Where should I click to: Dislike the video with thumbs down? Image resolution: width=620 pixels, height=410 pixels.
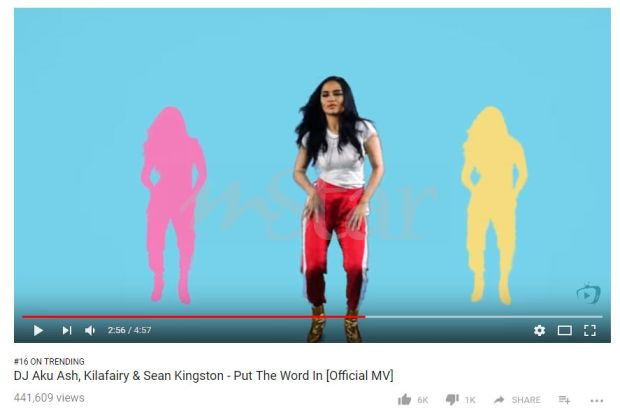(452, 400)
